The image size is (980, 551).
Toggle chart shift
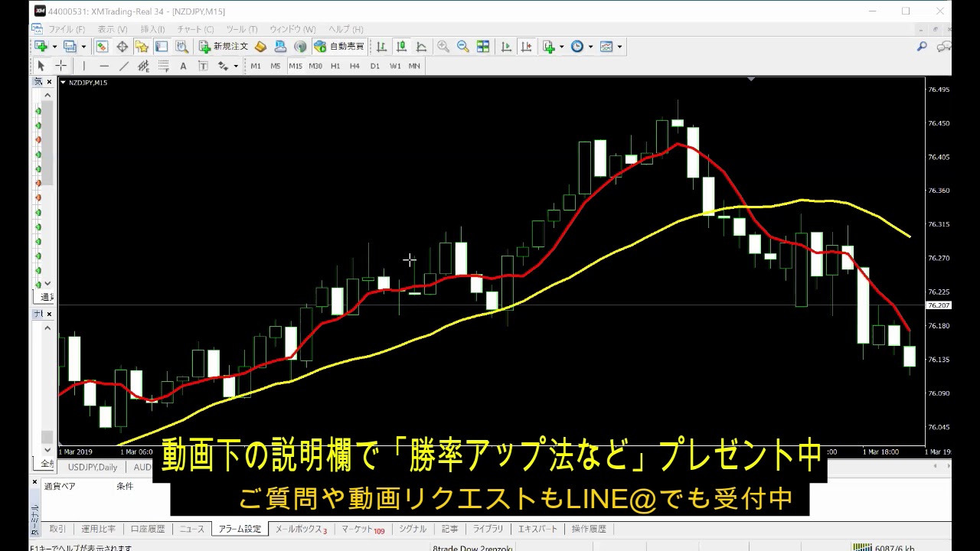coord(526,47)
